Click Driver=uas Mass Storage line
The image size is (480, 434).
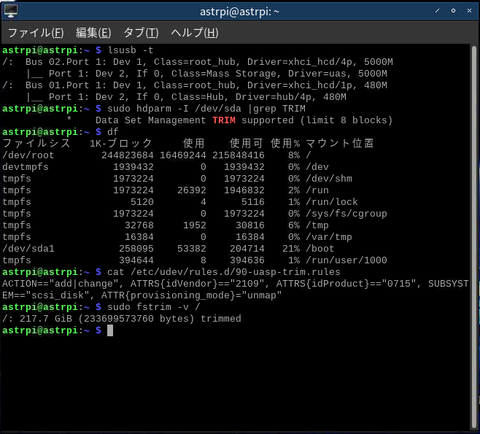[207, 74]
